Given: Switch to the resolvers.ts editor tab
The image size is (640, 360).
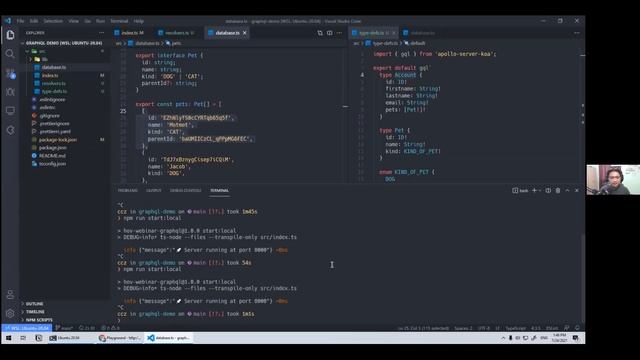Looking at the screenshot, I should point(179,33).
